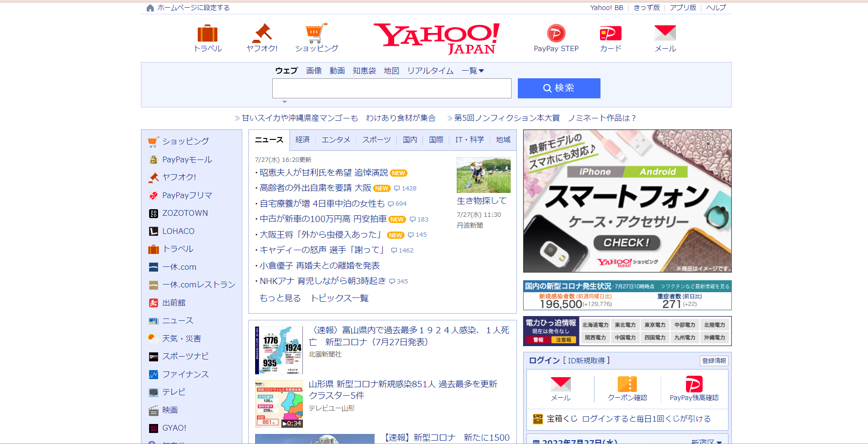Viewport: 868px width, 444px height.
Task: Click the Yahoo! JAPAN logo
Action: [x=437, y=38]
